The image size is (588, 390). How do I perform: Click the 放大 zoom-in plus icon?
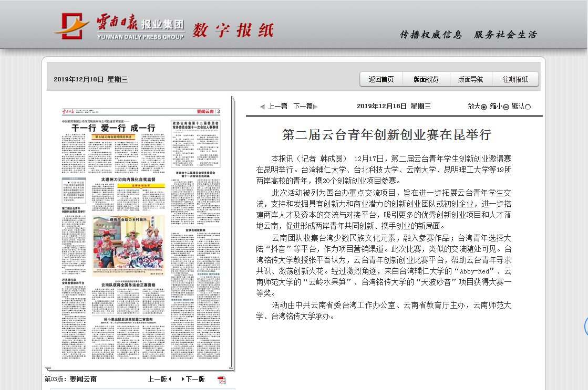pyautogui.click(x=484, y=107)
